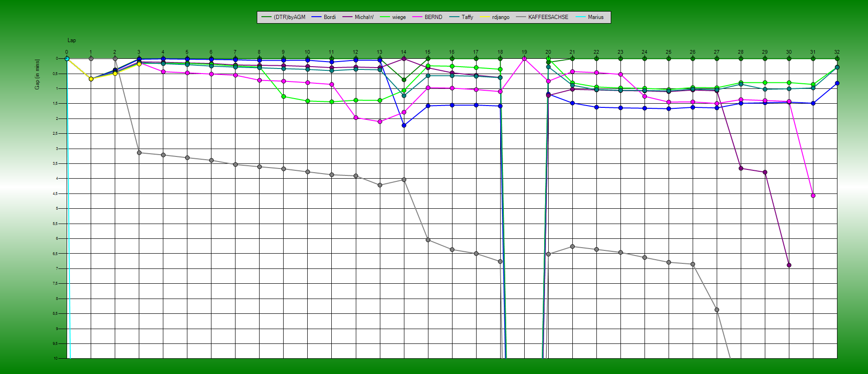The width and height of the screenshot is (868, 374).
Task: Pick the Taffy legend entry
Action: [x=461, y=17]
